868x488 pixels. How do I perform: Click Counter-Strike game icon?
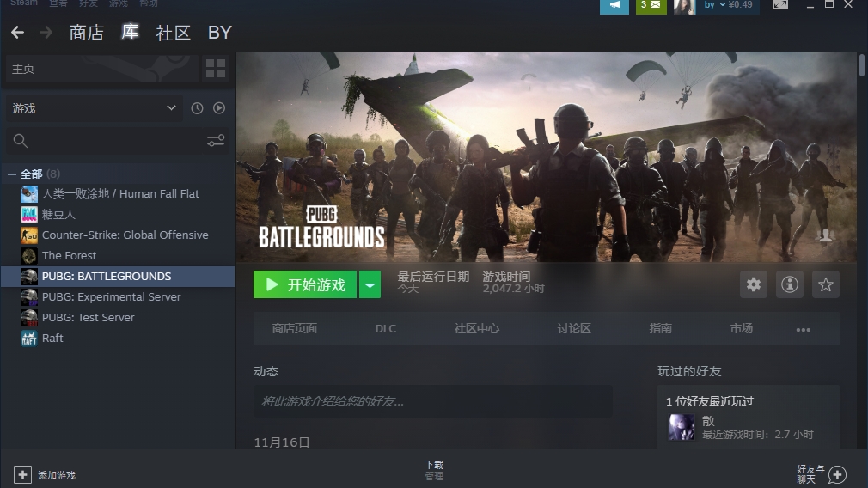click(x=28, y=235)
